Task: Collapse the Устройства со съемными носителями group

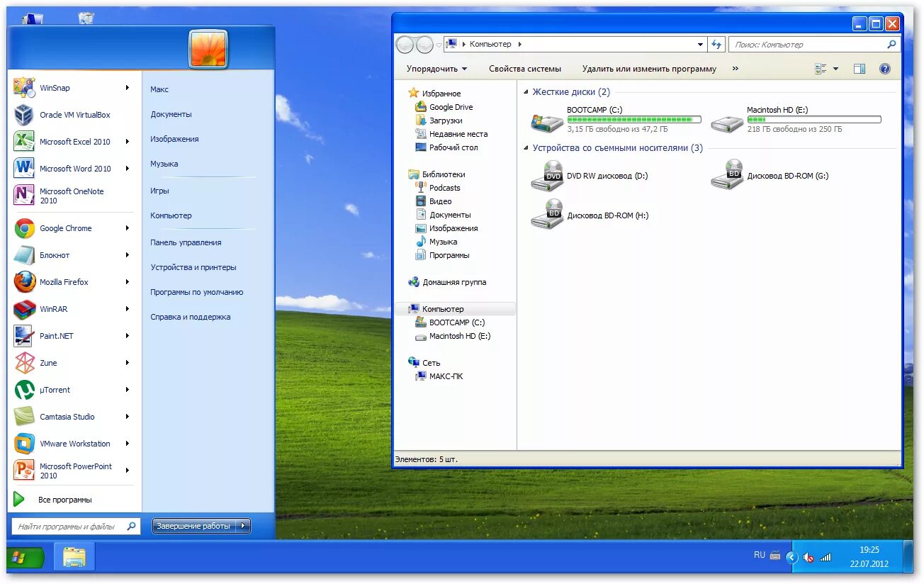Action: click(x=526, y=148)
